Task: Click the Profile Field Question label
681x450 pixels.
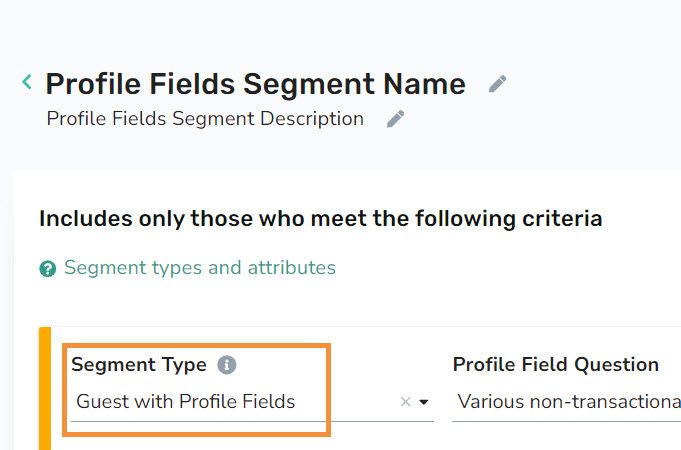Action: [555, 364]
